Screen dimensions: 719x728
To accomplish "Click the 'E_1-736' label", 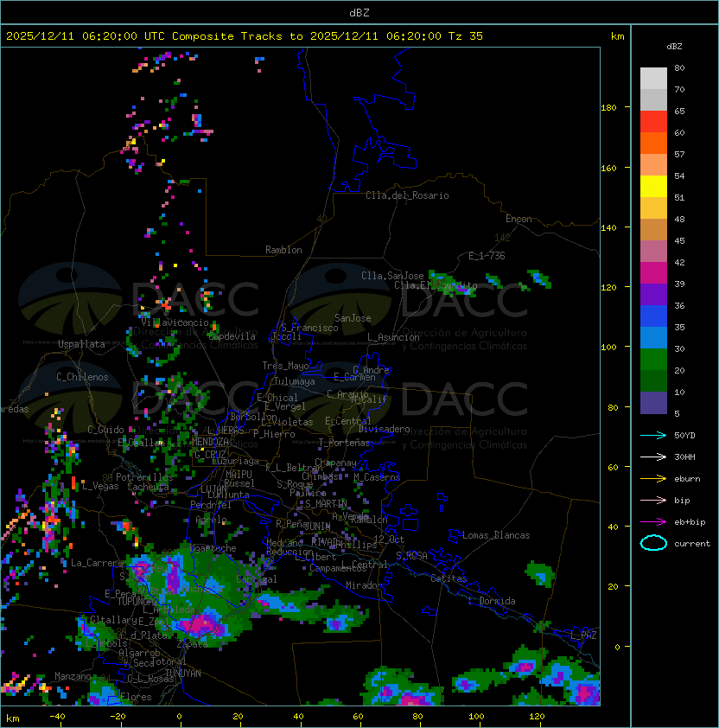I will 487,256.
